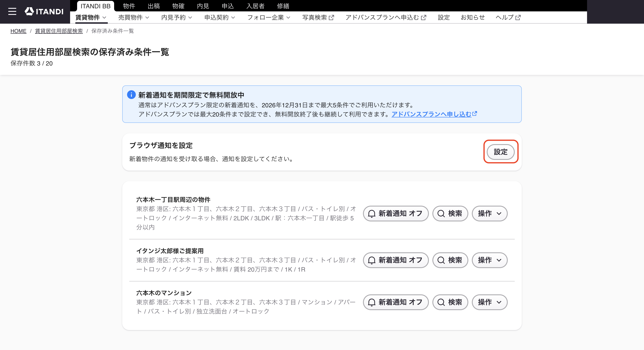Open the hamburger menu icon

12,12
